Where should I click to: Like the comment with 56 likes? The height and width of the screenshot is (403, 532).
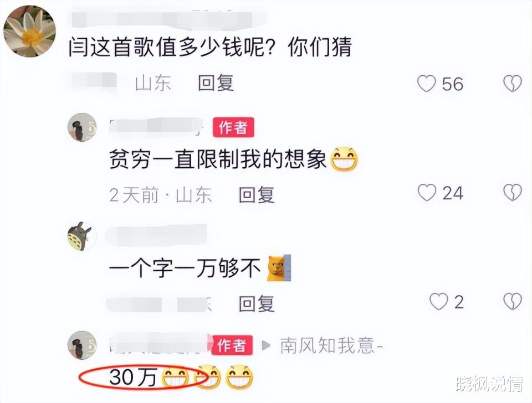point(427,84)
